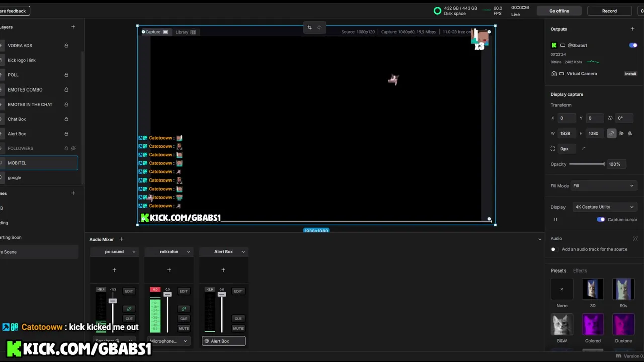Select the 3D preset thumbnail
This screenshot has height=362, width=644.
point(593,290)
